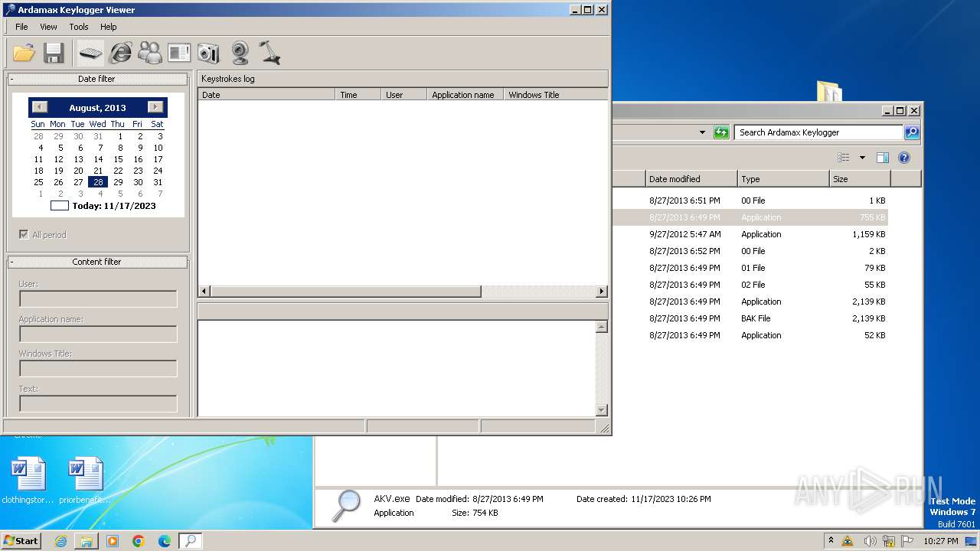Click Explorer search box 'Search Ardamax Keylogger'
The height and width of the screenshot is (551, 980).
(x=818, y=132)
